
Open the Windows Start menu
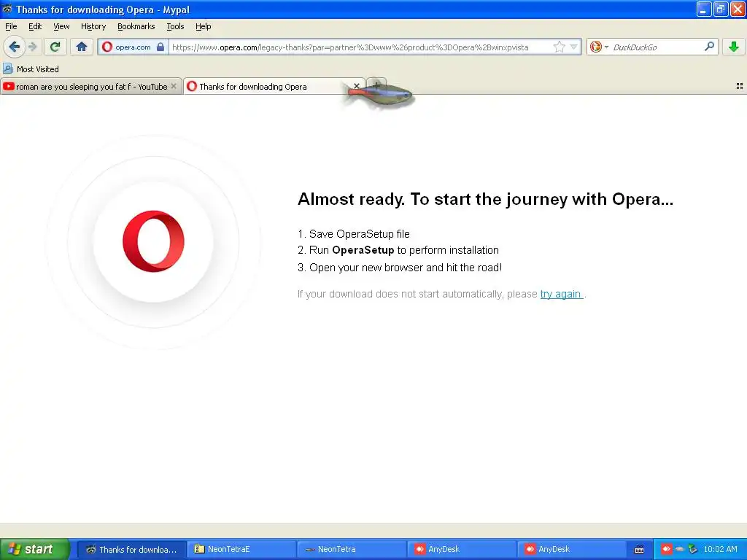34,549
